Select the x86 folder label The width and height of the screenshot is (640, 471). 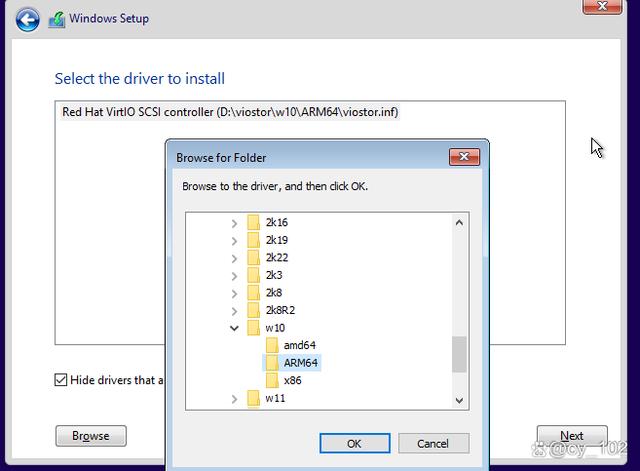pyautogui.click(x=293, y=380)
